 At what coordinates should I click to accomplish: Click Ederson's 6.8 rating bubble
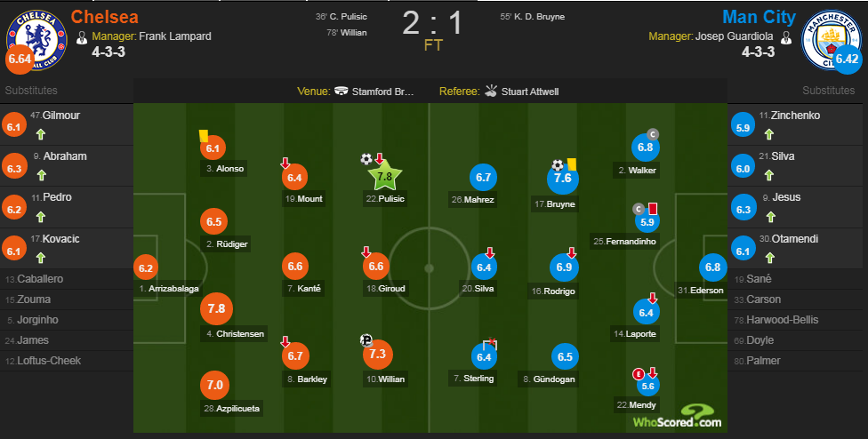coord(712,267)
